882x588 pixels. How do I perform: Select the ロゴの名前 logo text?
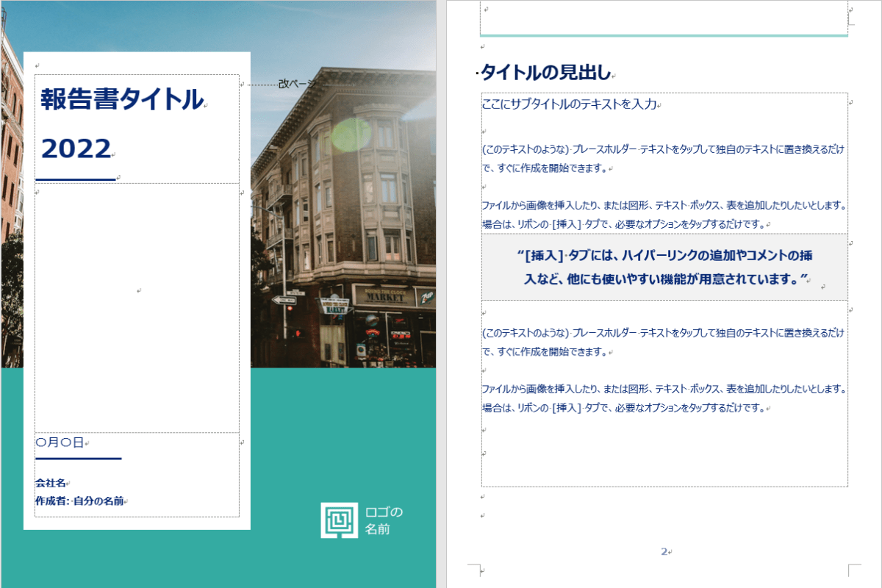(x=384, y=520)
